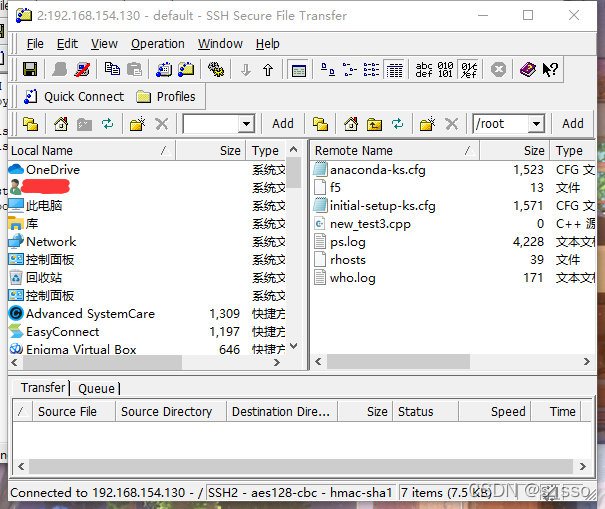Toggle the transfer view window icon
605x509 pixels.
point(299,70)
